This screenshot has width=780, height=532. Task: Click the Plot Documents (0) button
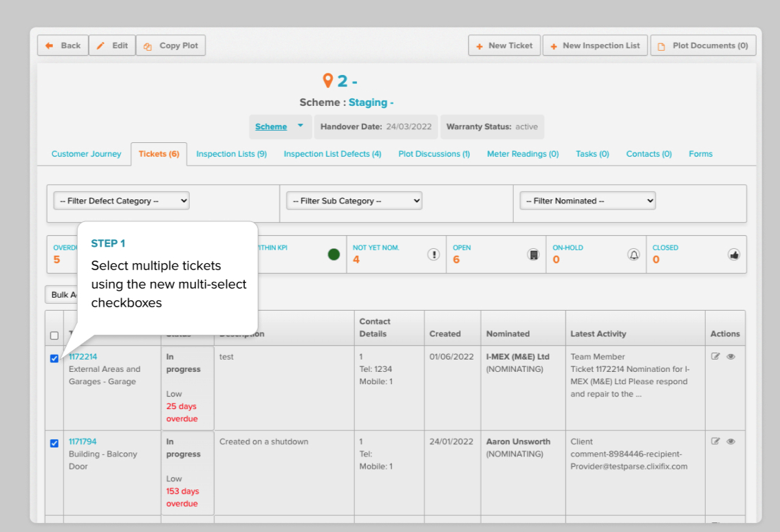pyautogui.click(x=703, y=45)
